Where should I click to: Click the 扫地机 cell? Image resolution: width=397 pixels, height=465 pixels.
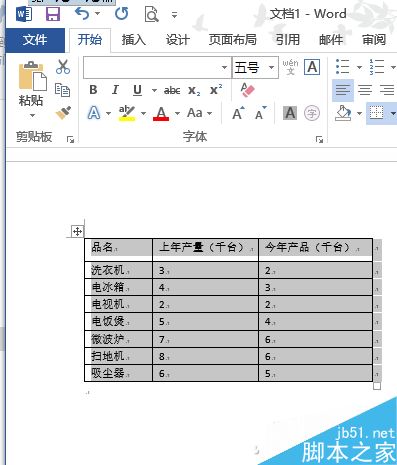click(x=118, y=356)
